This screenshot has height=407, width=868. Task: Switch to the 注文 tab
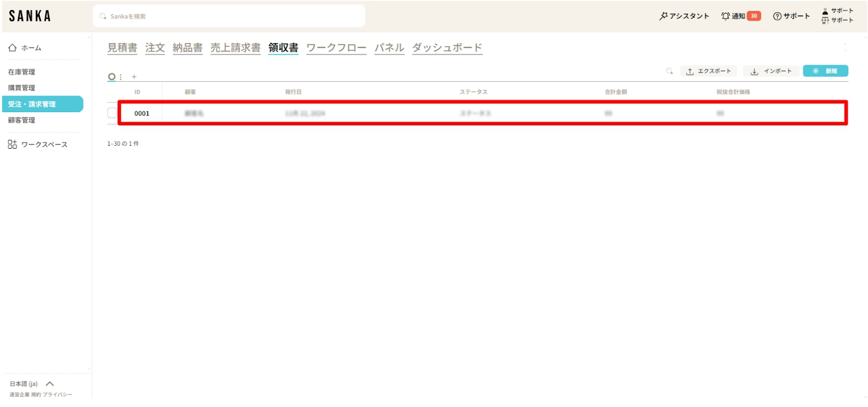tap(155, 48)
